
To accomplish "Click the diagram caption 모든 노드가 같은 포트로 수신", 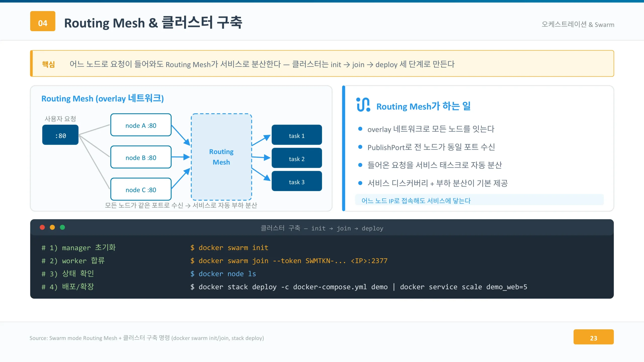I will 181,205.
